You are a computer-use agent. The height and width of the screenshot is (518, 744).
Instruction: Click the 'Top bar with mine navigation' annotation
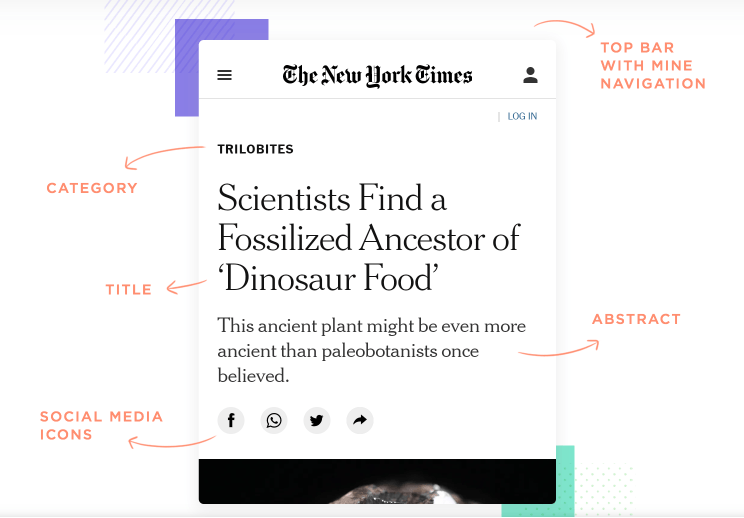pyautogui.click(x=652, y=65)
